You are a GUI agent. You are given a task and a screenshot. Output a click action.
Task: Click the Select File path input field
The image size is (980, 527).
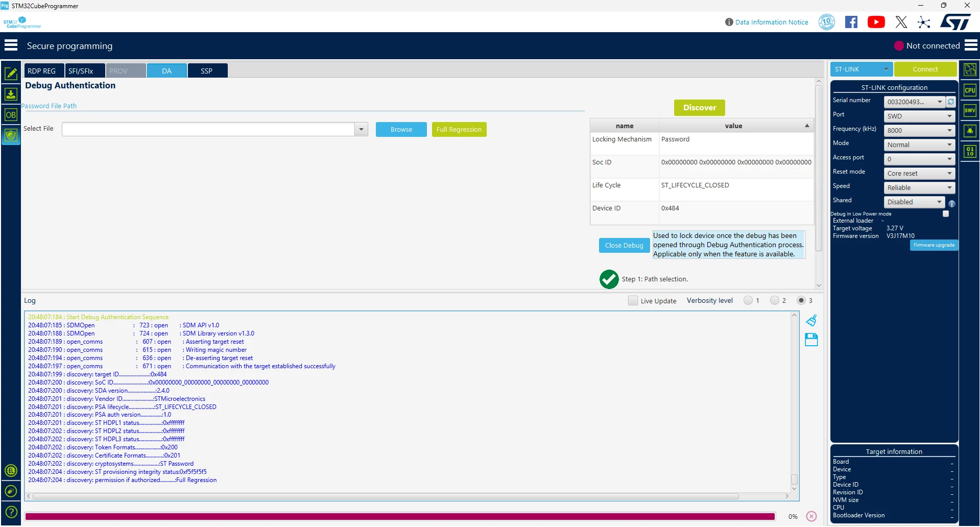point(208,129)
